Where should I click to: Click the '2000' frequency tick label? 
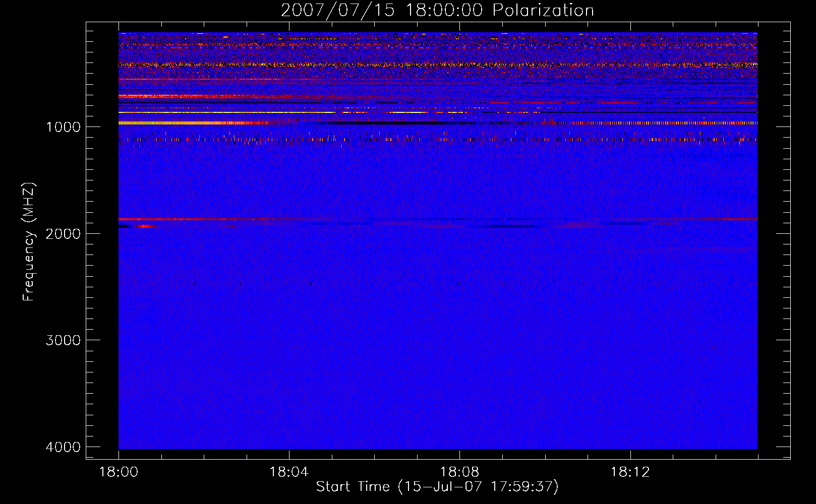(x=63, y=234)
